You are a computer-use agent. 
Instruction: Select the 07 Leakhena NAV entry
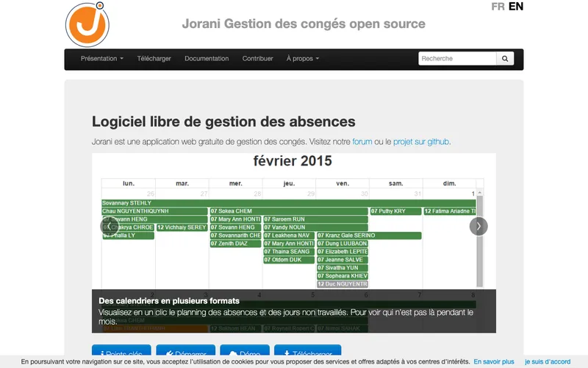289,236
